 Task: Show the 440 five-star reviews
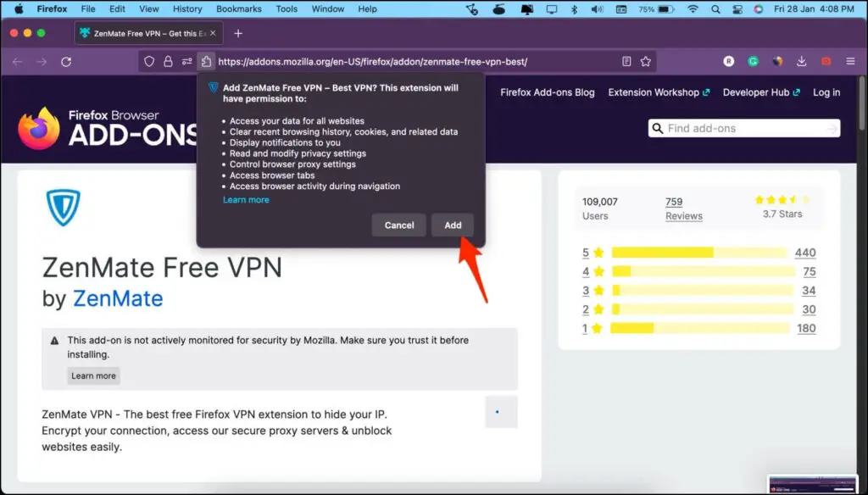click(805, 253)
